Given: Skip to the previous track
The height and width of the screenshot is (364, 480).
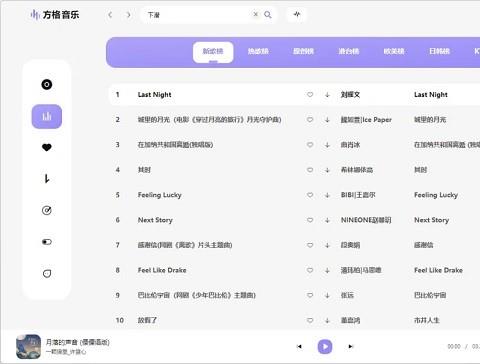Looking at the screenshot, I should click(299, 347).
